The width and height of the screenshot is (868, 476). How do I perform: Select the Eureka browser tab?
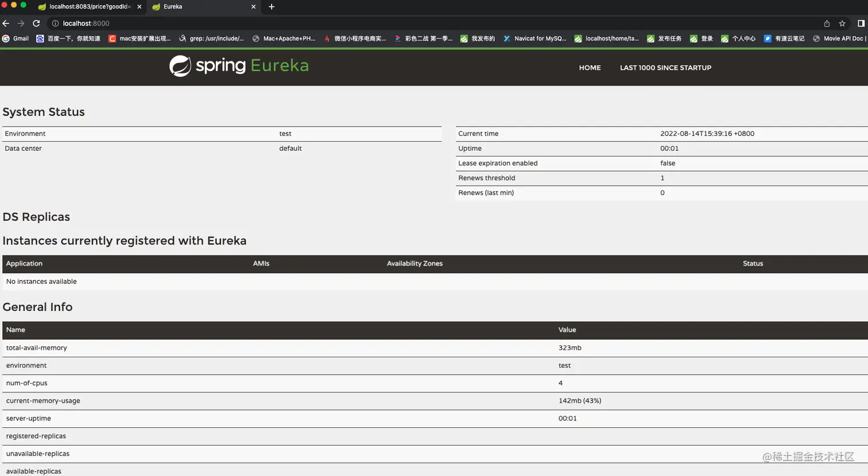[204, 7]
